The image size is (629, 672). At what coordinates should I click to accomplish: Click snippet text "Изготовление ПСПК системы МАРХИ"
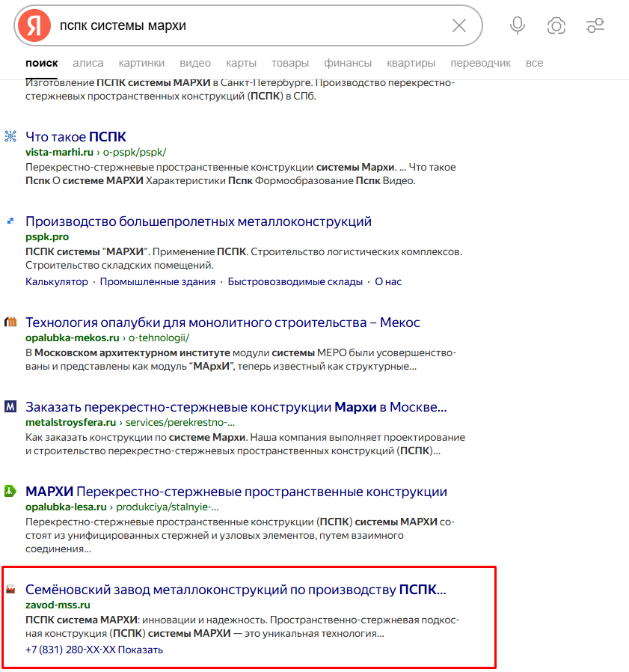pyautogui.click(x=118, y=83)
